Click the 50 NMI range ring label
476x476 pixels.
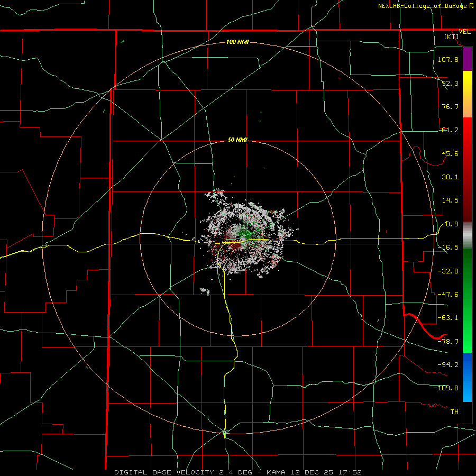click(237, 140)
